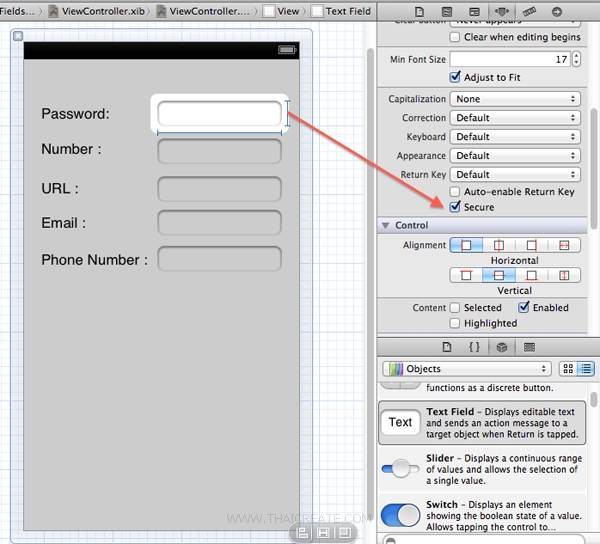
Task: Toggle the Enabled content checkbox
Action: (523, 307)
